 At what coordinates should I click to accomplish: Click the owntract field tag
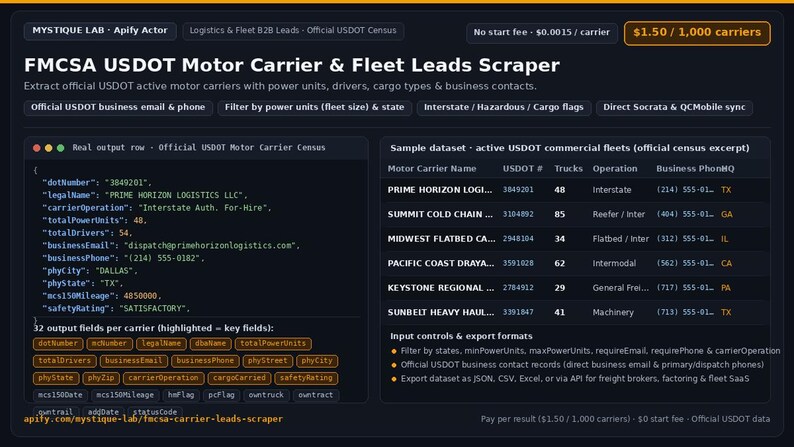tap(315, 395)
